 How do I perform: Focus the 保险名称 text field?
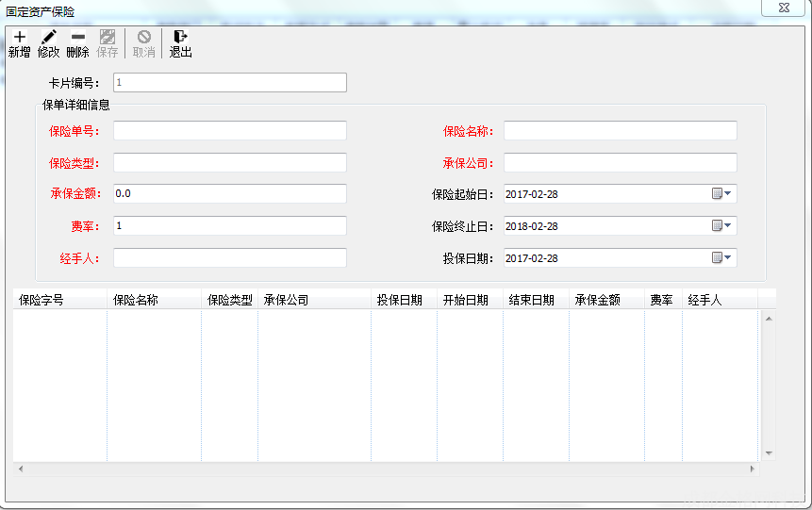tap(620, 131)
